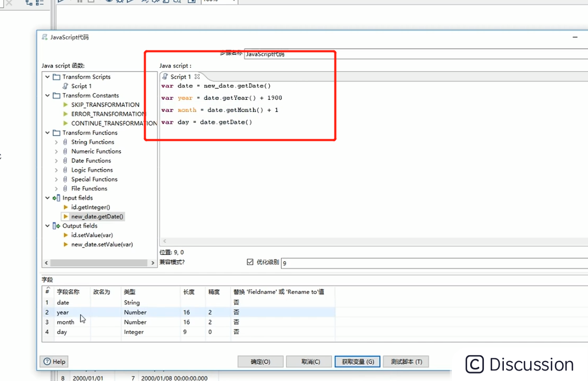
Task: Click the Help question mark icon
Action: [x=48, y=362]
